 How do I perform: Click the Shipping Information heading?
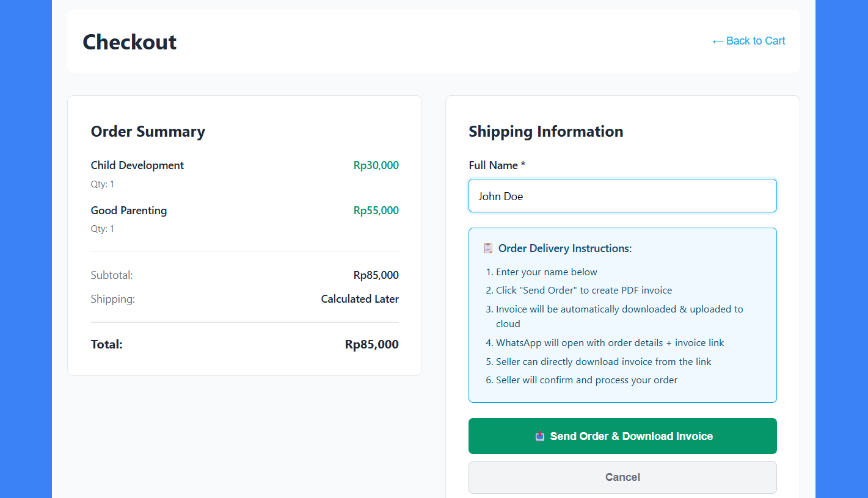pos(545,131)
